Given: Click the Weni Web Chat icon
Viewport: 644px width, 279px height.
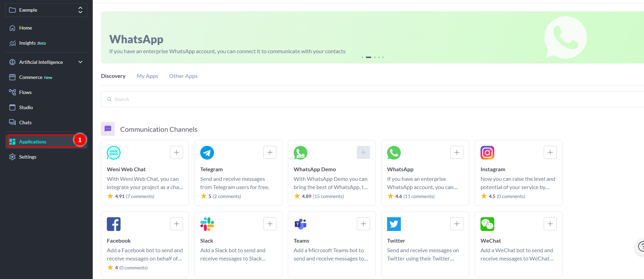Looking at the screenshot, I should click(x=114, y=153).
